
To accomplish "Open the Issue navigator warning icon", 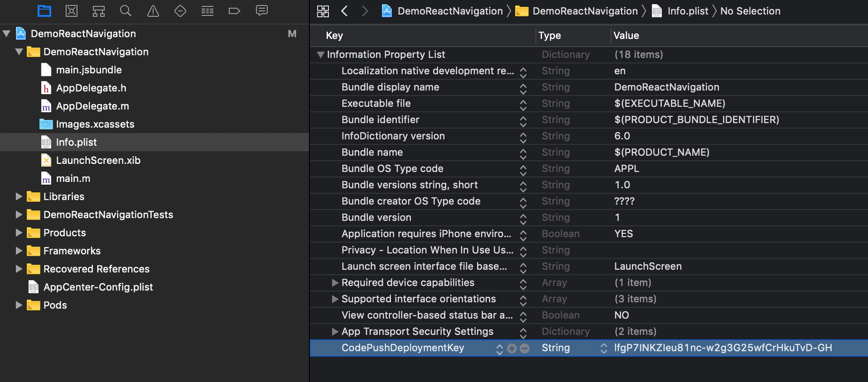I will pyautogui.click(x=153, y=11).
